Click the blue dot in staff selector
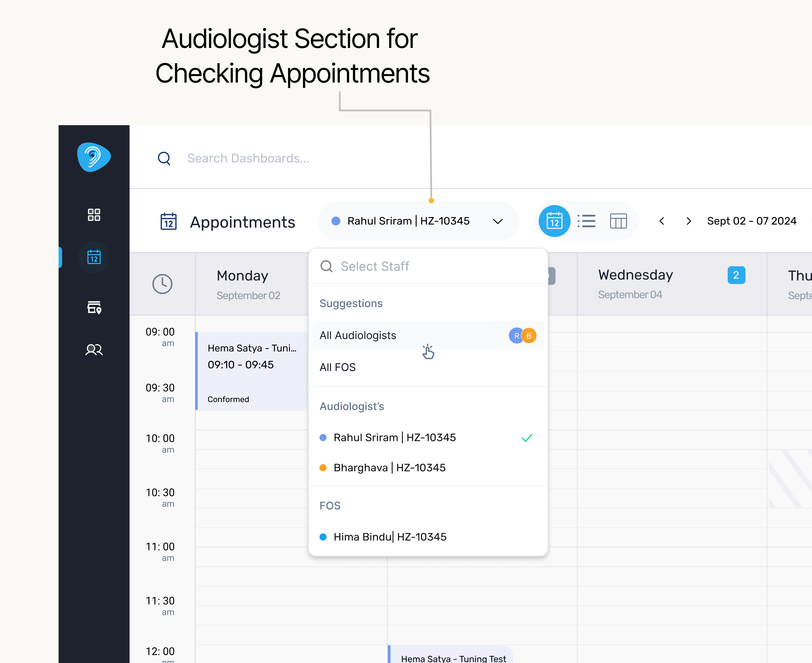 336,221
